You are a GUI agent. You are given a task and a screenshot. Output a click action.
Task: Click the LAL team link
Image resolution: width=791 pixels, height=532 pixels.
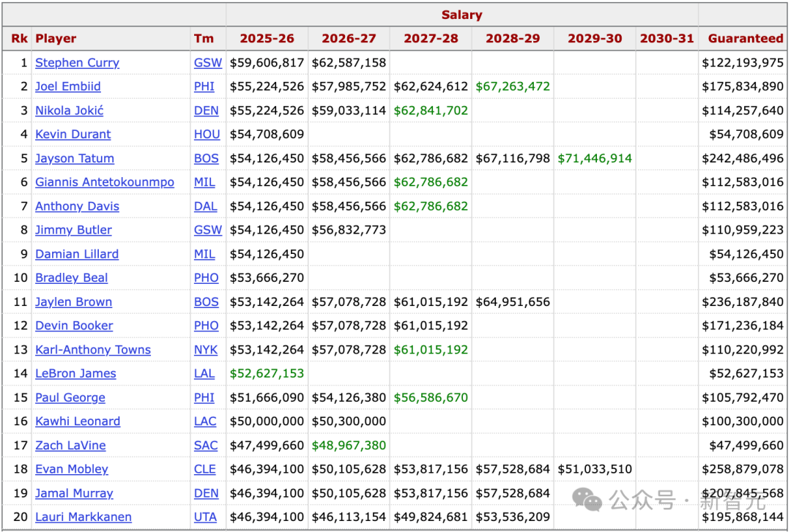[x=204, y=374]
